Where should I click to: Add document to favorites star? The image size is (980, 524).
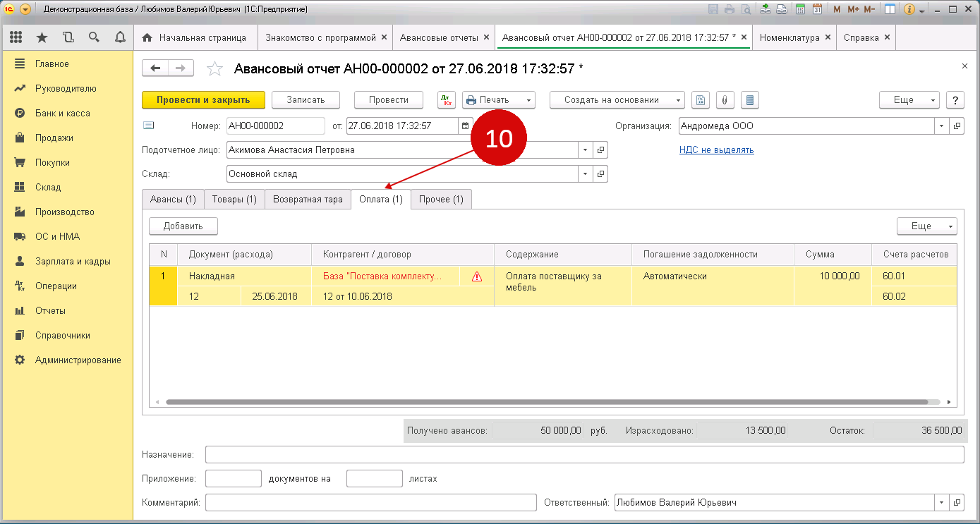(214, 68)
